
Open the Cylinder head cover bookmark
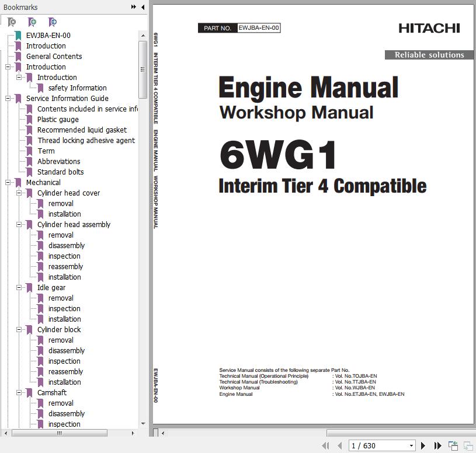[x=68, y=193]
